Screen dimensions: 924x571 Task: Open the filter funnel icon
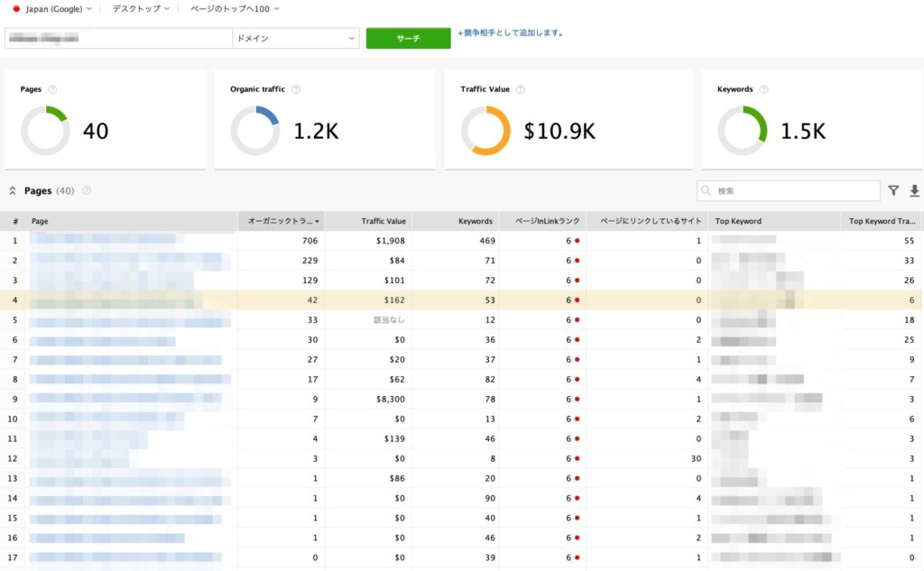click(x=894, y=190)
